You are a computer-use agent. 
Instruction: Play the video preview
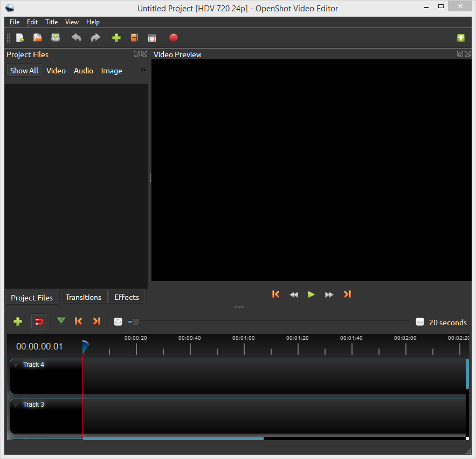pyautogui.click(x=311, y=294)
